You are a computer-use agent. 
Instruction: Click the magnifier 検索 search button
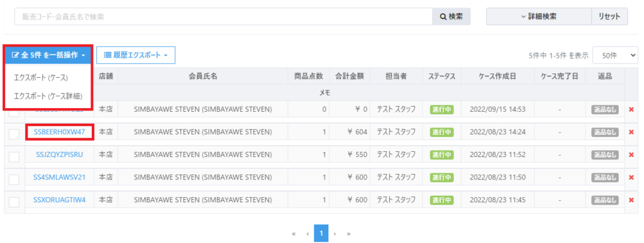[452, 17]
